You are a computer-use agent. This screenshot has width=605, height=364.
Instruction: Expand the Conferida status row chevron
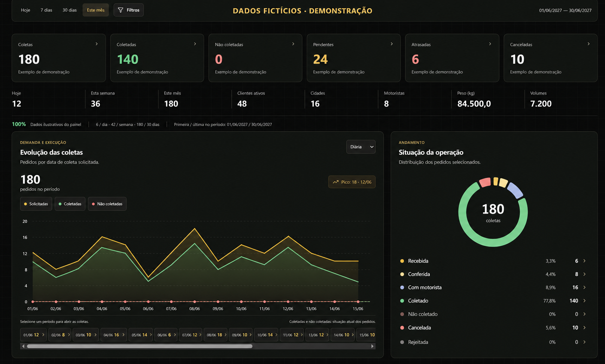pyautogui.click(x=584, y=274)
